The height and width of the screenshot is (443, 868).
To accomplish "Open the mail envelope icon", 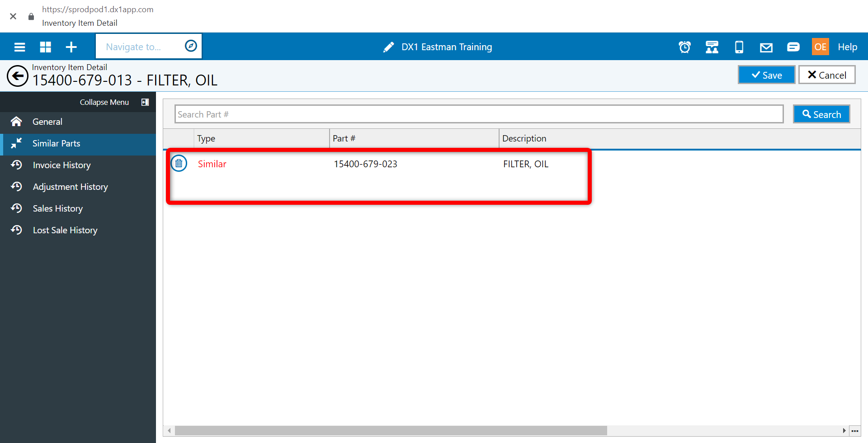I will [x=766, y=47].
